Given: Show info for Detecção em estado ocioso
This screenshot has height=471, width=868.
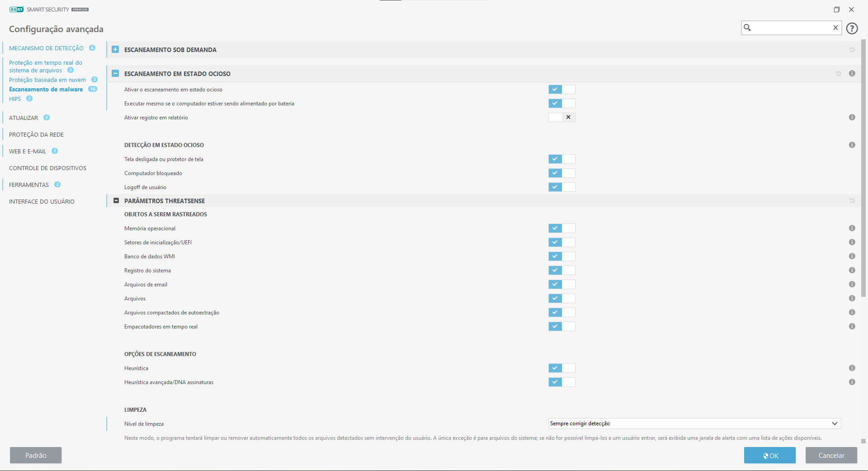Looking at the screenshot, I should (852, 145).
